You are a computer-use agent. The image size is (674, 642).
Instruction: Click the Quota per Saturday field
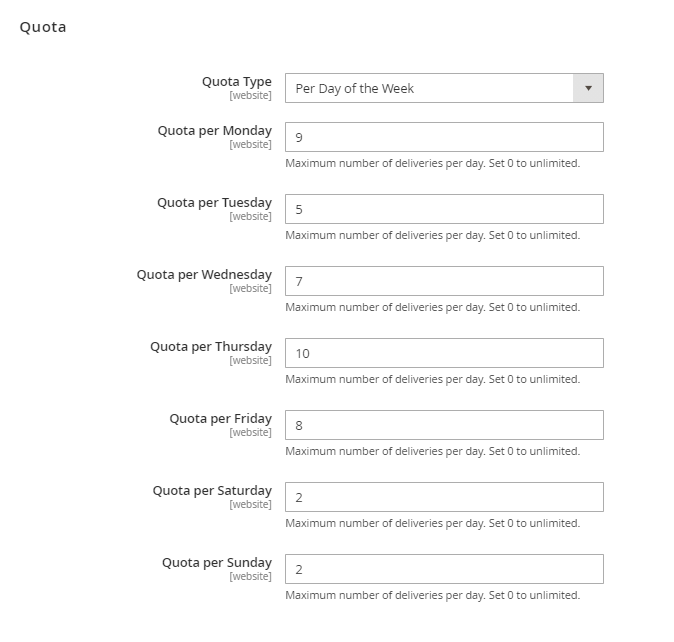click(444, 497)
